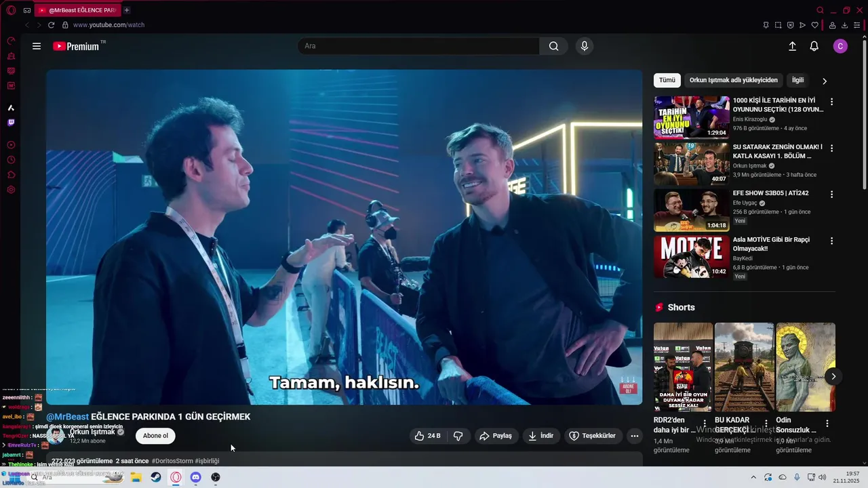Open the account avatar C menu
The image size is (868, 488).
(x=840, y=46)
